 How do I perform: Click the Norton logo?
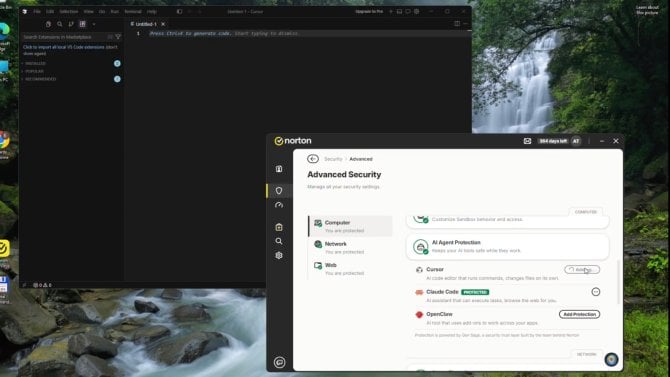[x=293, y=141]
